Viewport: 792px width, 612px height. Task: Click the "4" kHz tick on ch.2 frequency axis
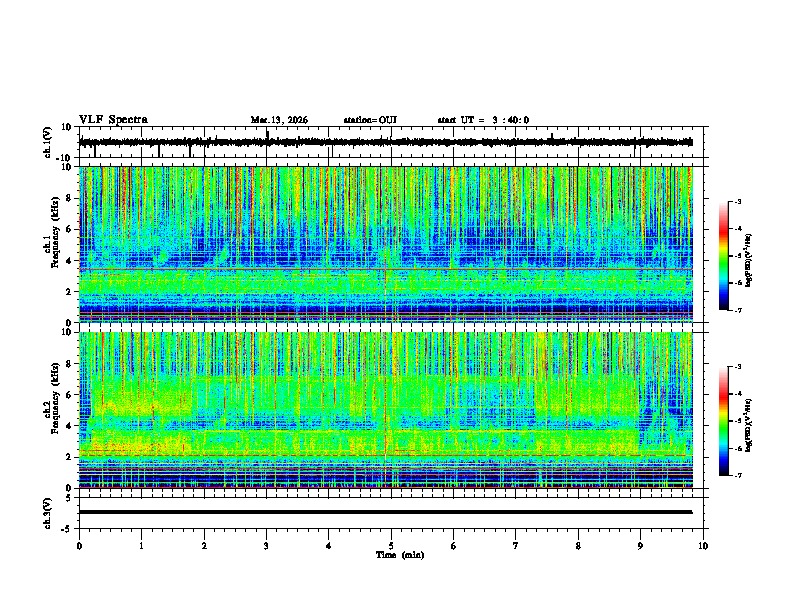coord(70,426)
